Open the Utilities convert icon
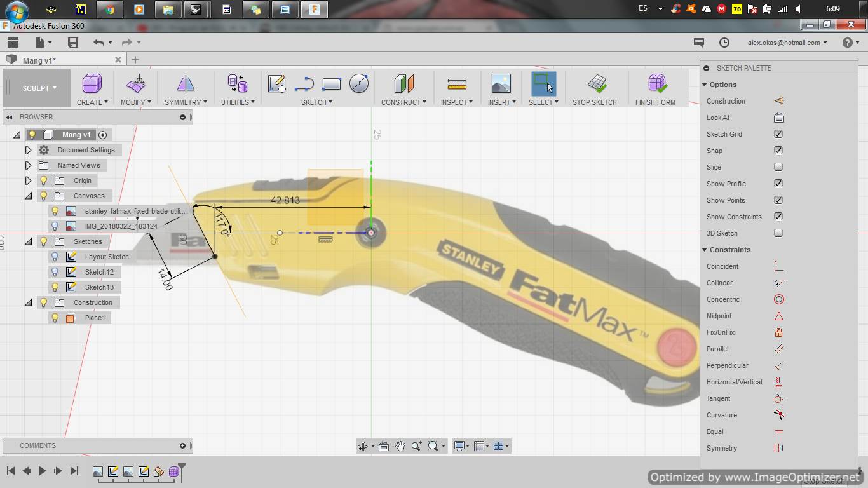Viewport: 868px width, 488px height. (238, 84)
